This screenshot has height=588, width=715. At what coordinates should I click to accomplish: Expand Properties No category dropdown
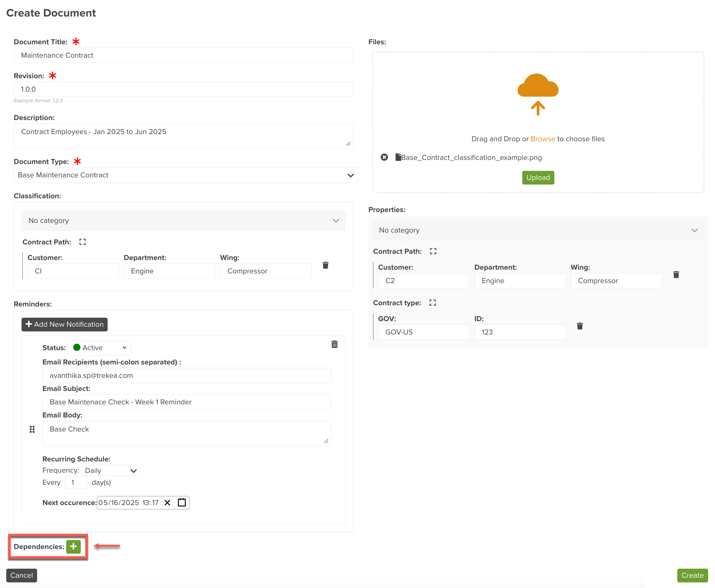(x=538, y=230)
